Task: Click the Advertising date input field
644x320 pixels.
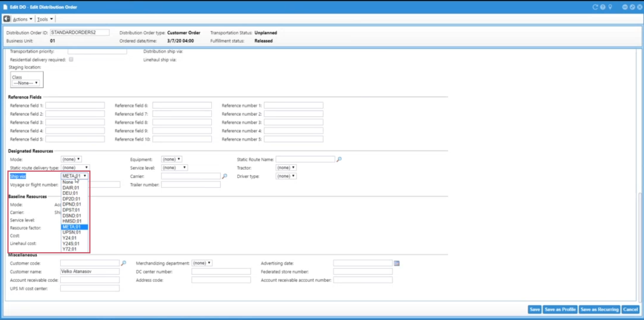Action: pos(363,263)
